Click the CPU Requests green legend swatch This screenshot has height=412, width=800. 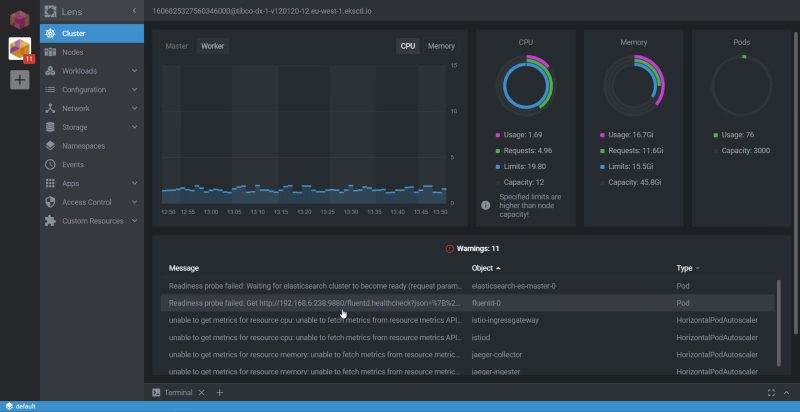[x=498, y=151]
